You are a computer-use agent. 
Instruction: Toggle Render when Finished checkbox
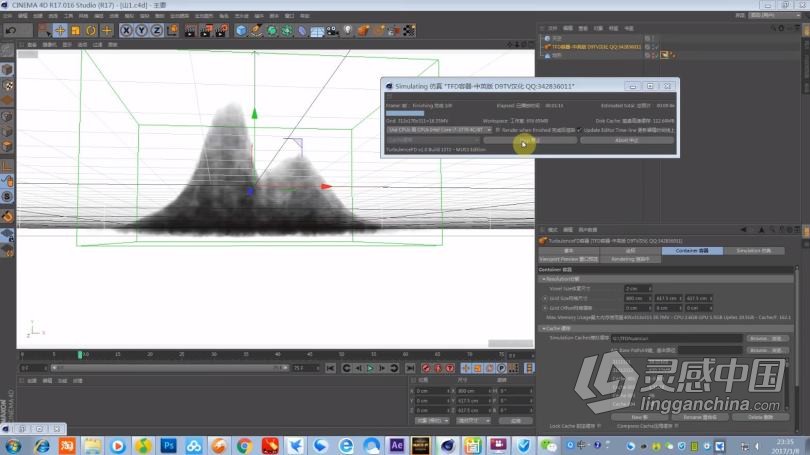point(498,130)
